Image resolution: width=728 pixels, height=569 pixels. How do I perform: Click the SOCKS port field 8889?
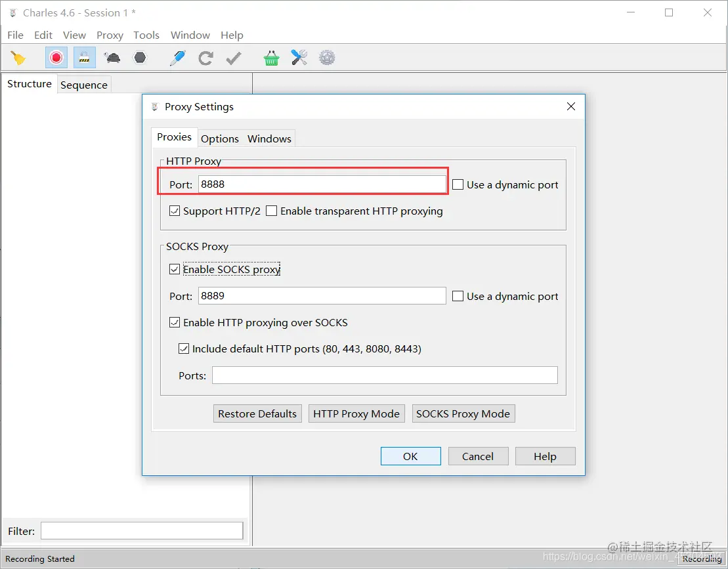click(x=322, y=295)
